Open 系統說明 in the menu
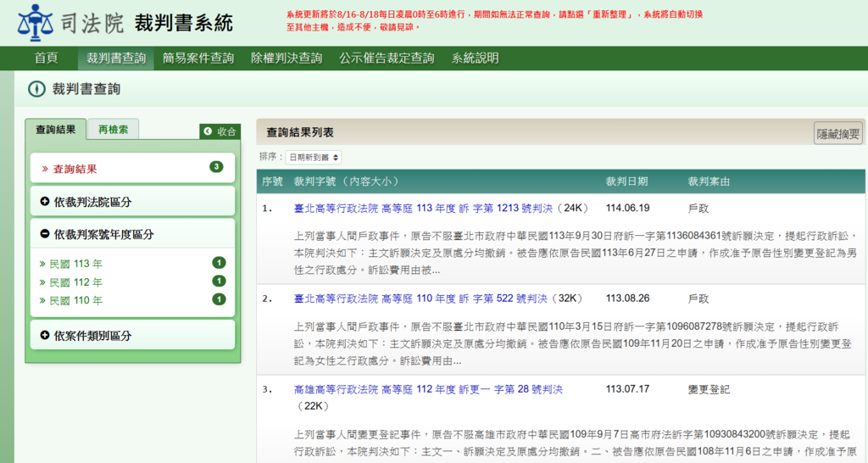 tap(475, 59)
